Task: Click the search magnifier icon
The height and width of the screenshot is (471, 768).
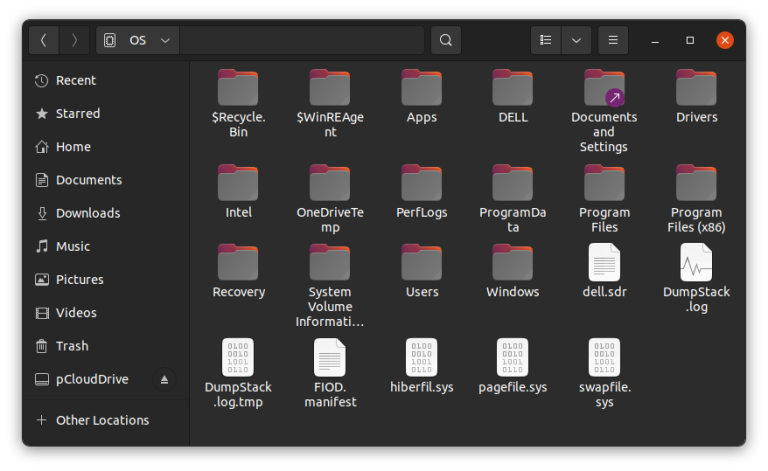Action: [x=446, y=40]
